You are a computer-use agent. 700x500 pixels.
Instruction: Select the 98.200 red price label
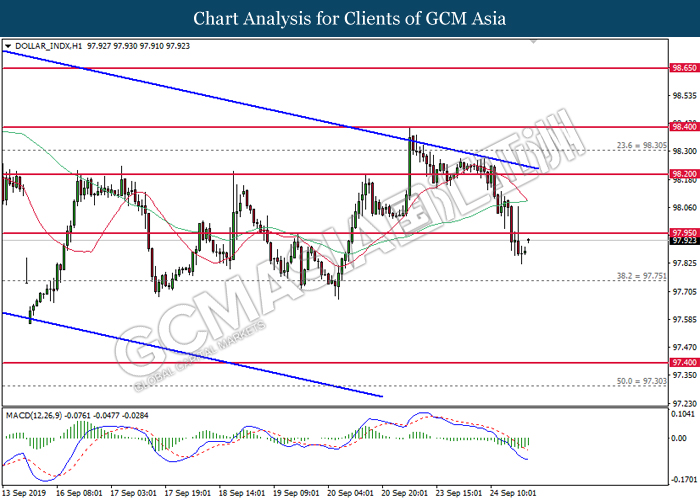pos(684,174)
